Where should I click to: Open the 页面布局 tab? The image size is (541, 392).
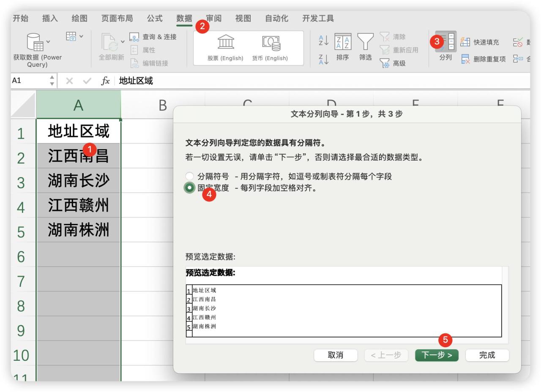pos(117,19)
